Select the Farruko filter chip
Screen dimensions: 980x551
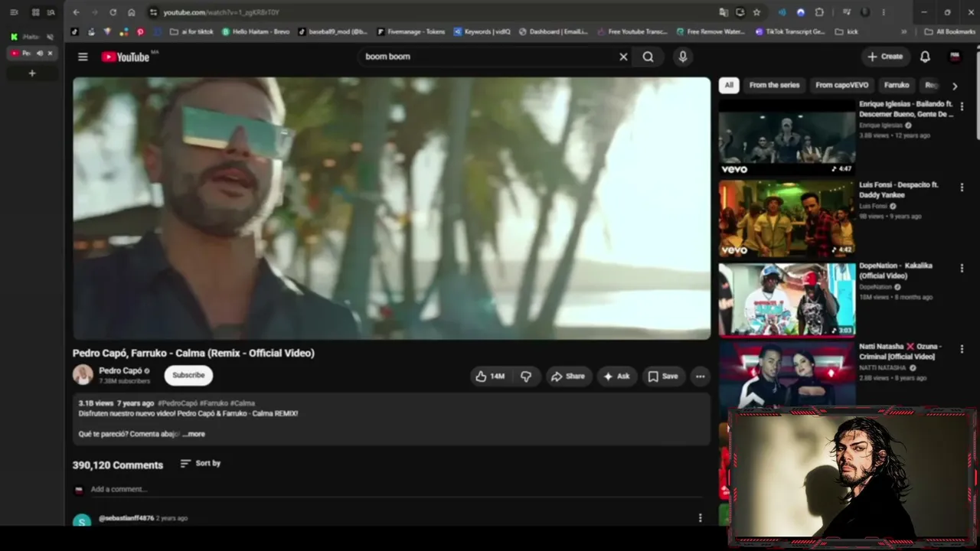(x=897, y=86)
